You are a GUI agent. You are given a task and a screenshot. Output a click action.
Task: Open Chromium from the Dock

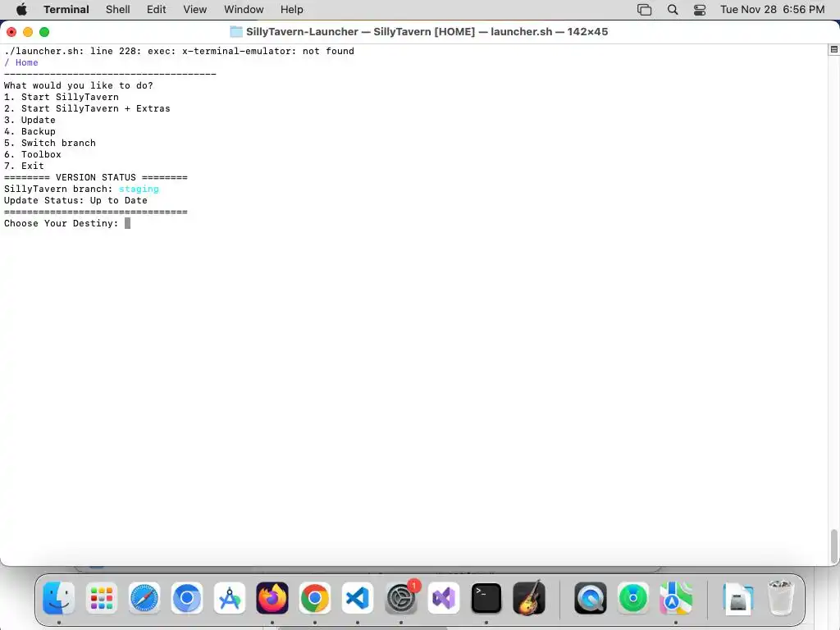tap(187, 598)
